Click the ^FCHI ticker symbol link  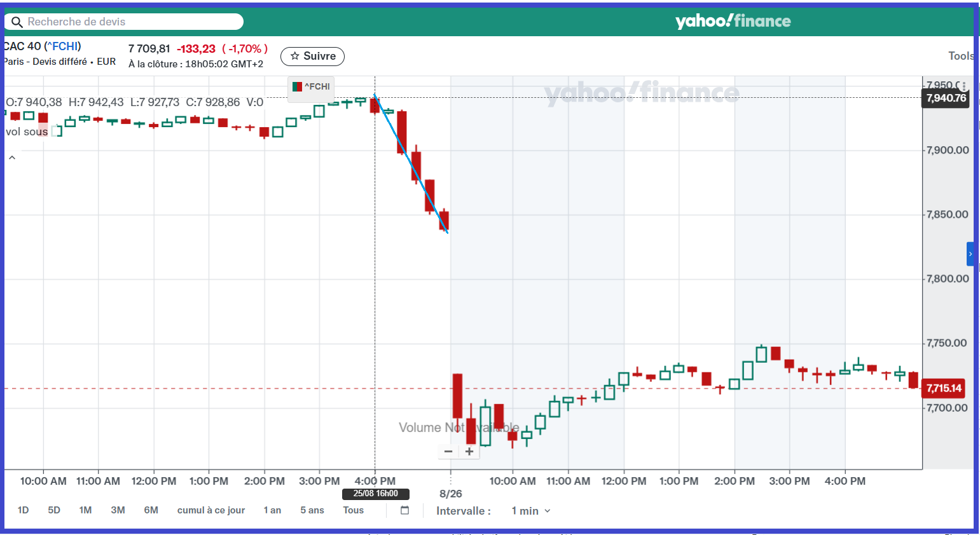coord(64,46)
